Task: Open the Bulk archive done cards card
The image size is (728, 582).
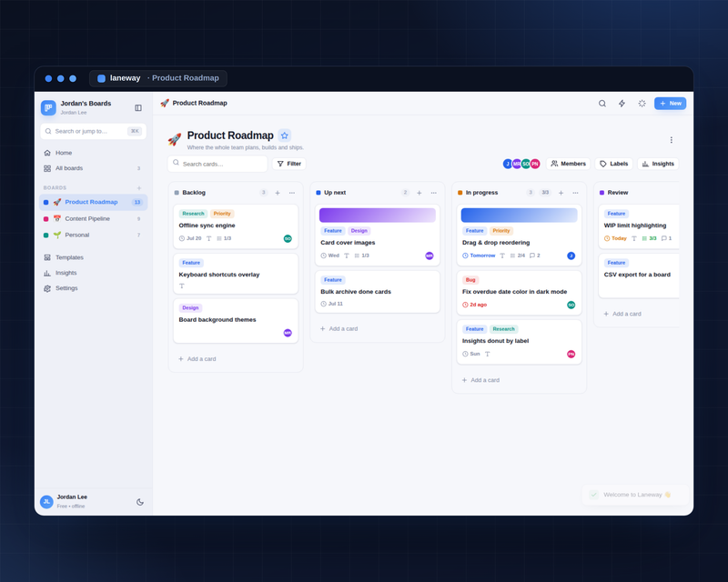Action: tap(378, 292)
